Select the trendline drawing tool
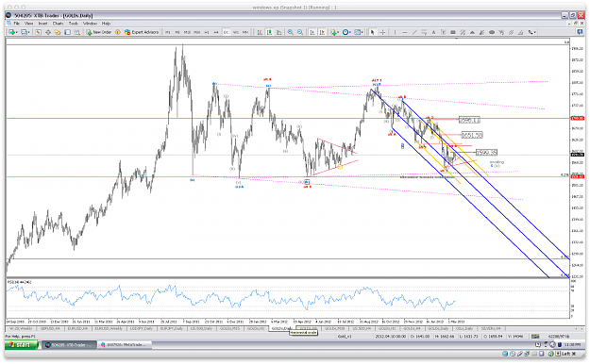This screenshot has width=590, height=364. click(x=414, y=32)
